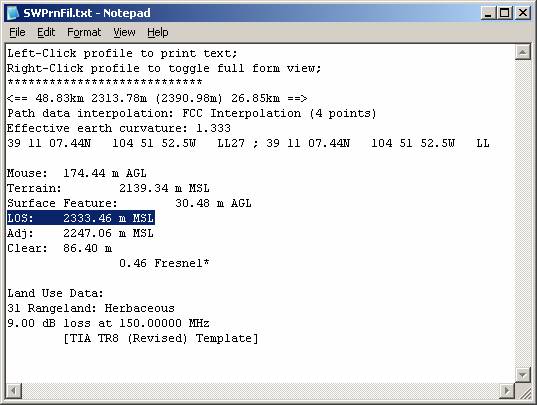Maximize the Notepad window
The width and height of the screenshot is (537, 405).
click(x=504, y=13)
